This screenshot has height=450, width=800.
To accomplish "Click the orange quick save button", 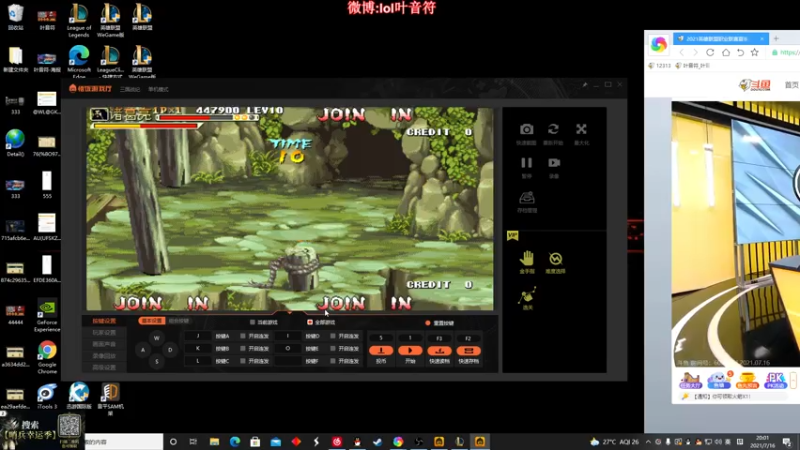I will tap(468, 351).
